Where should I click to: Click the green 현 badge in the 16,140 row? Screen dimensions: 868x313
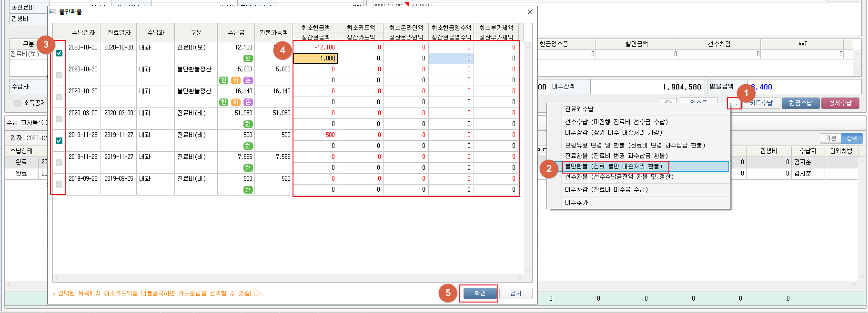coord(223,102)
